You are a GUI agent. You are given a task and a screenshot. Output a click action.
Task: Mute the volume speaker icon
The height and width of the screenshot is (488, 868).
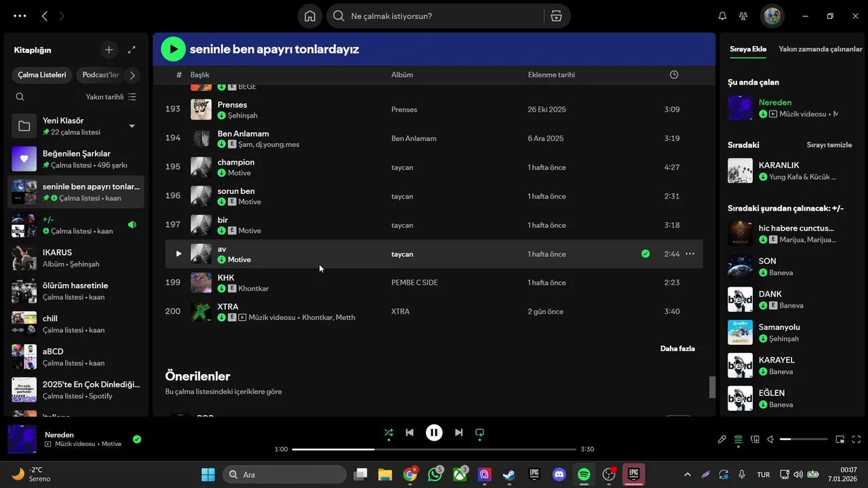(x=771, y=439)
